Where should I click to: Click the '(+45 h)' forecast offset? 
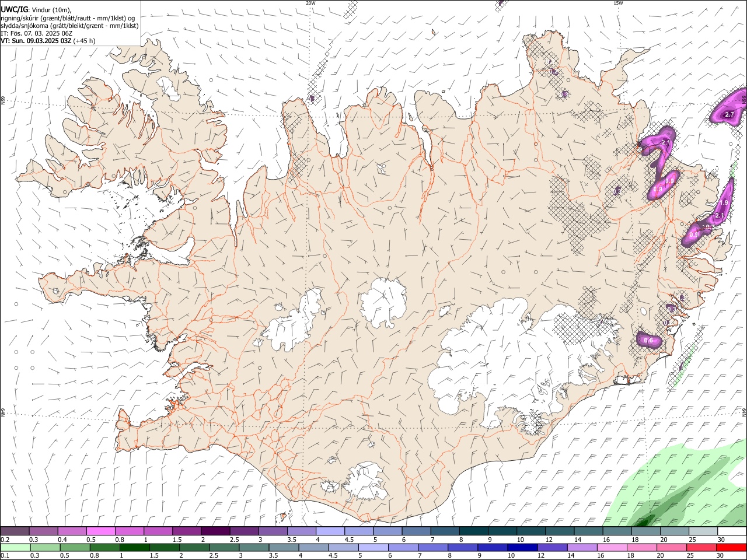[x=85, y=41]
